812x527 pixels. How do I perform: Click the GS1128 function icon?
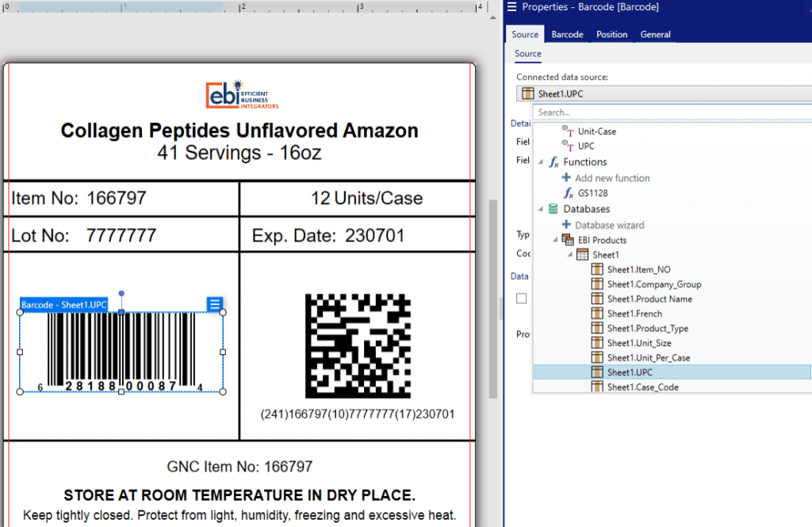568,194
